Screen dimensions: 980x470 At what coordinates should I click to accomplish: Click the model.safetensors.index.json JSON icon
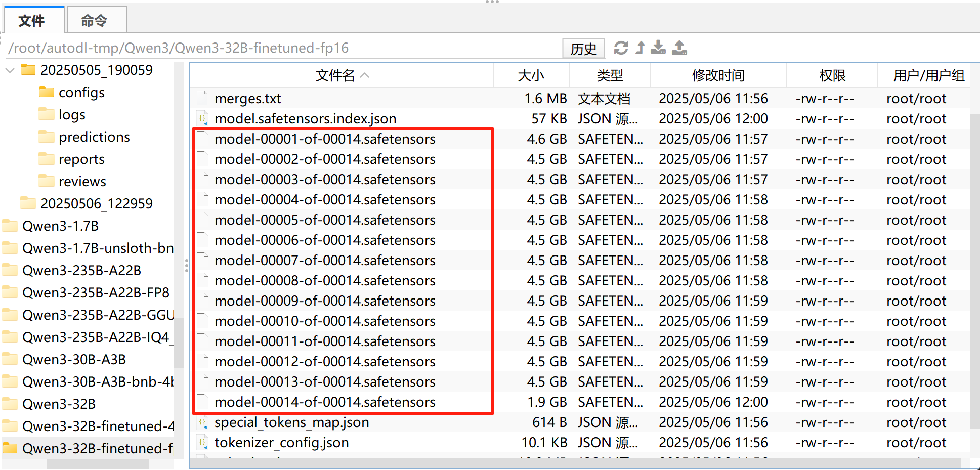[203, 118]
